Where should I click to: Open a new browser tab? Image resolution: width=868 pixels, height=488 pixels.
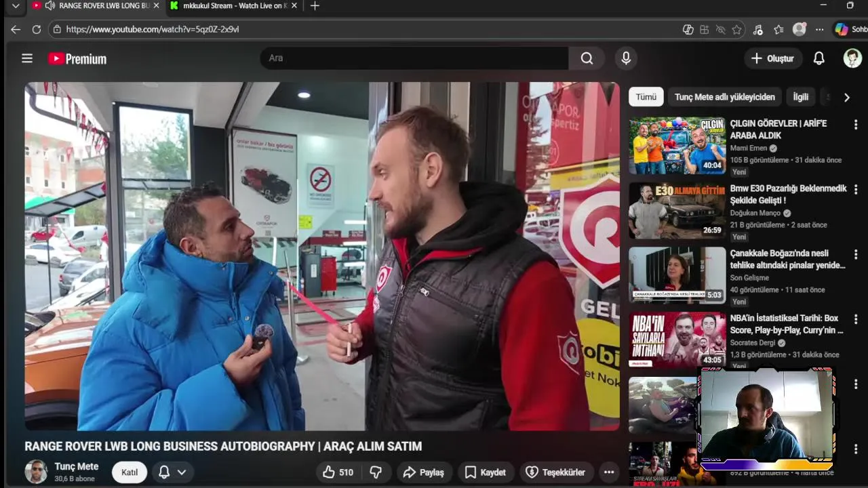315,5
